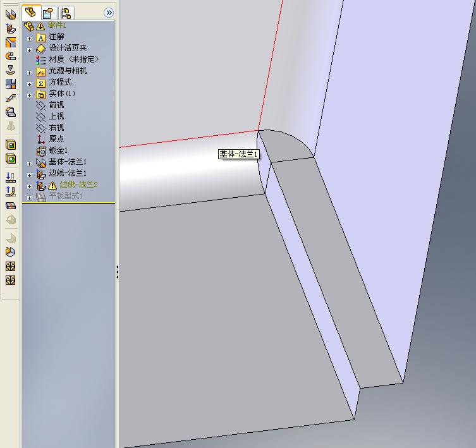This screenshot has width=476, height=448.
Task: Select the Hem tool
Action: [x=11, y=56]
